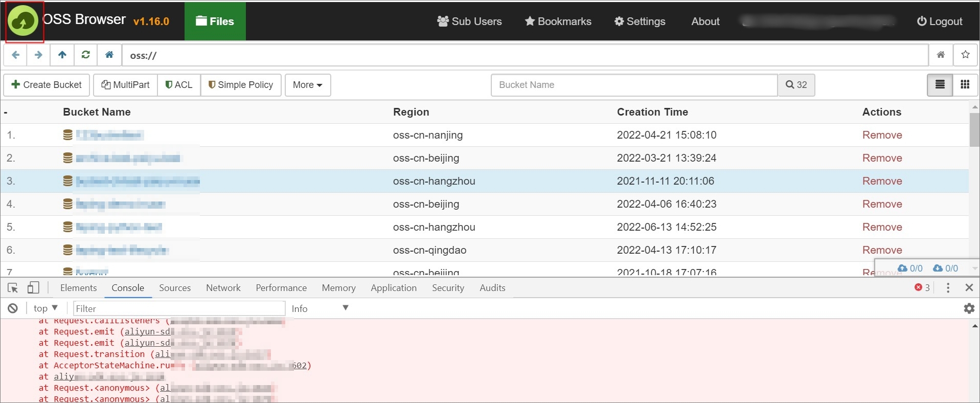
Task: Remove the oss-cn-qingdao bucket
Action: (x=882, y=250)
